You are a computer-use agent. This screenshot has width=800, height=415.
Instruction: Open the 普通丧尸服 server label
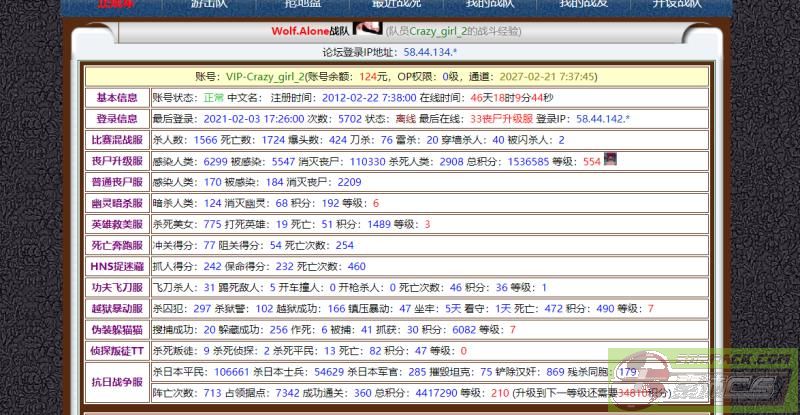coord(116,182)
